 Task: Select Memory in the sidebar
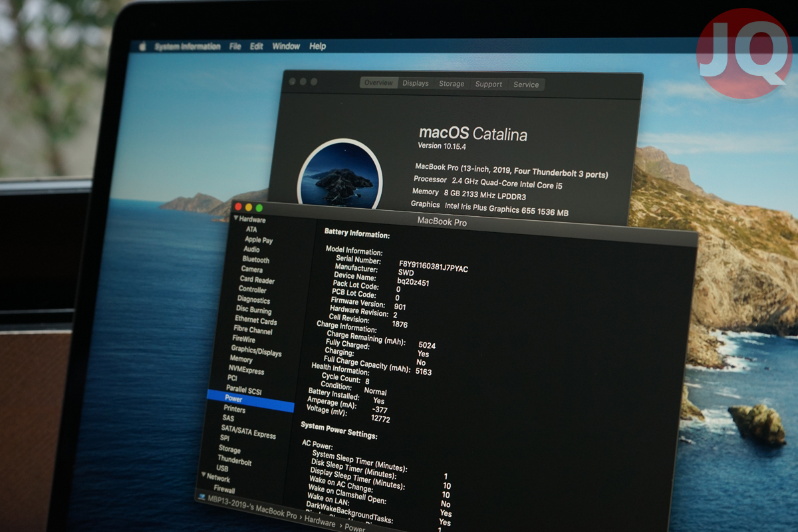[x=241, y=359]
